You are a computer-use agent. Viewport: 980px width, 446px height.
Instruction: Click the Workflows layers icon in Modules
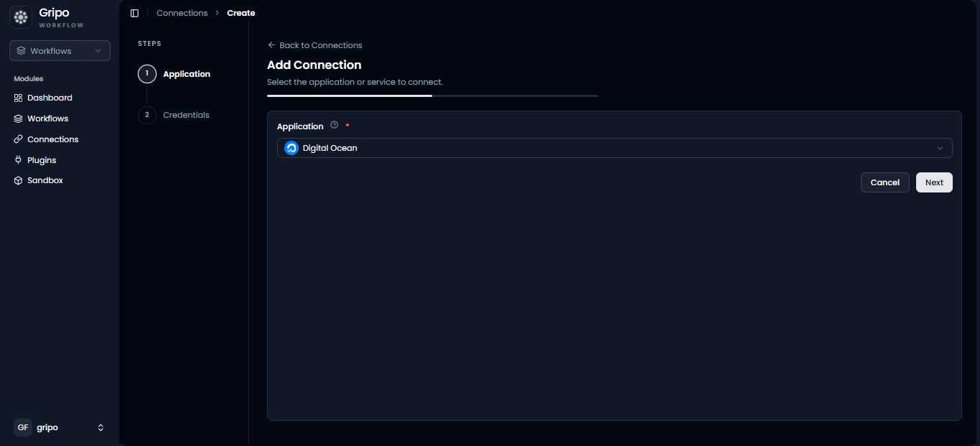point(19,119)
